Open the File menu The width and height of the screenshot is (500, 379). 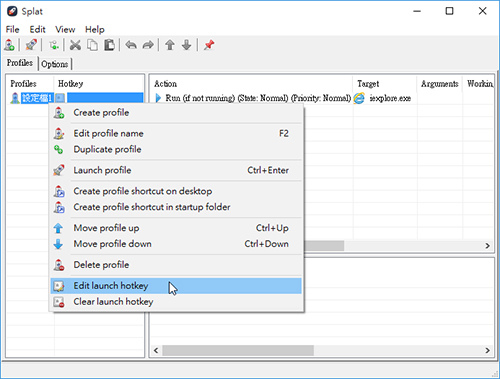pyautogui.click(x=12, y=29)
